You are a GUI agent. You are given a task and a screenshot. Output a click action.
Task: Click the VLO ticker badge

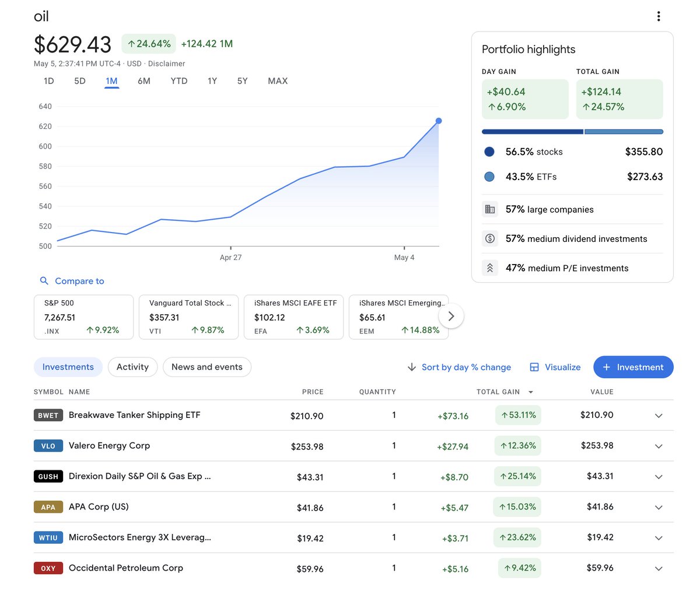point(48,446)
